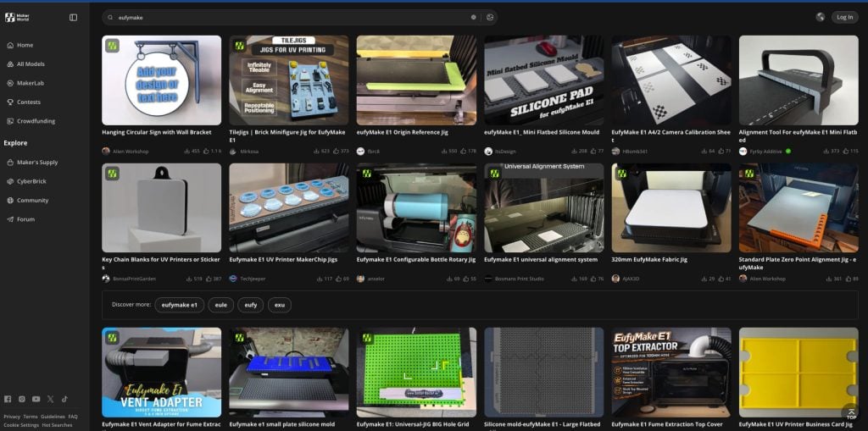The height and width of the screenshot is (431, 868).
Task: Clear the 'eufymake' search text
Action: [x=473, y=17]
